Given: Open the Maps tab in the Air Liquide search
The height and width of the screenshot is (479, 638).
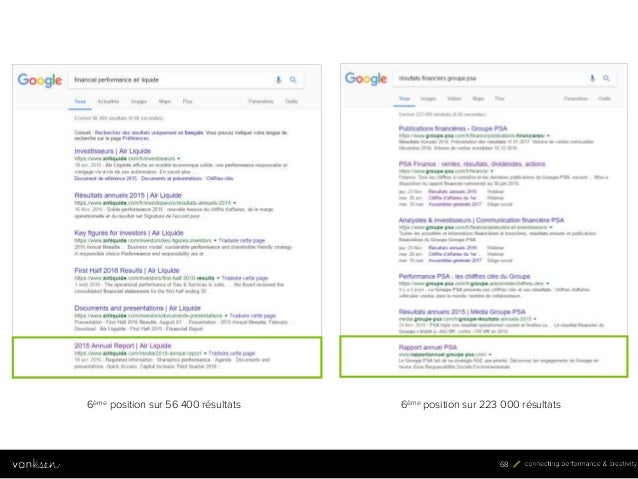Looking at the screenshot, I should 165,101.
